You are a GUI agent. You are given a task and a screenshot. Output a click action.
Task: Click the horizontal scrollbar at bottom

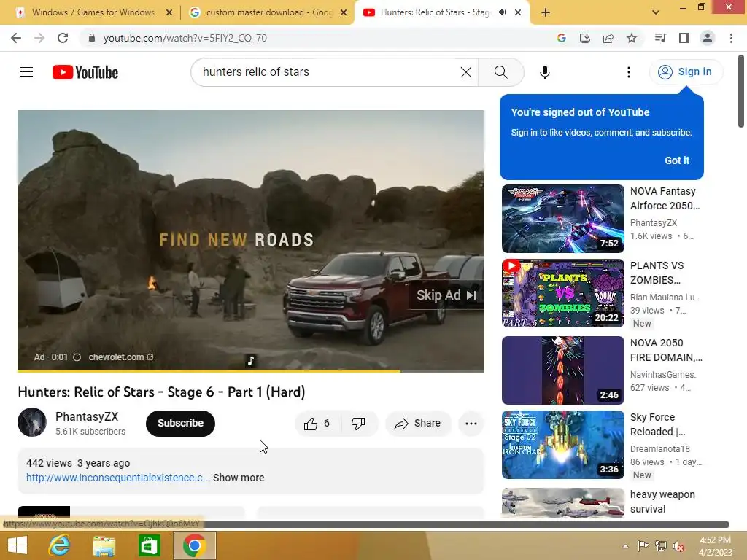365,524
